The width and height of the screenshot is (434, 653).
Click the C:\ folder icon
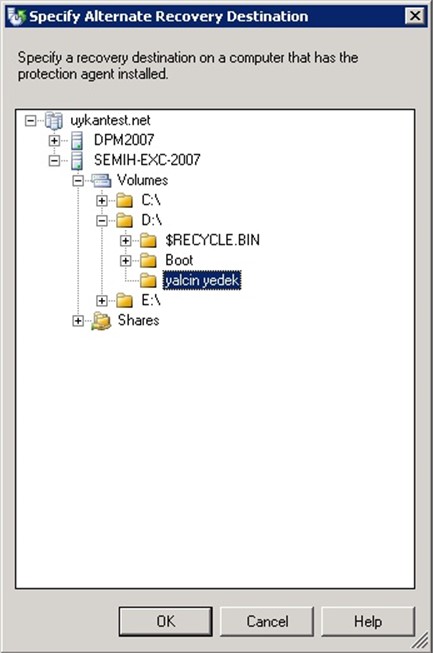125,200
